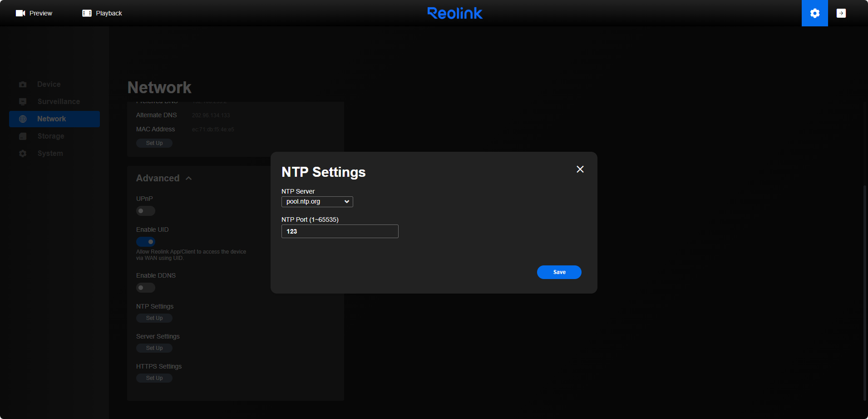The width and height of the screenshot is (868, 419).
Task: Open the System gear icon in sidebar
Action: 22,153
